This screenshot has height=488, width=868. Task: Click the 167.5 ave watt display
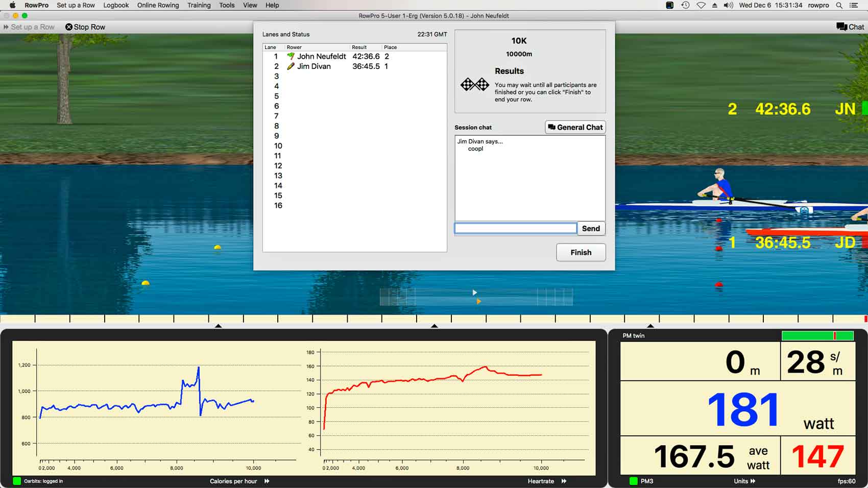[x=700, y=456]
